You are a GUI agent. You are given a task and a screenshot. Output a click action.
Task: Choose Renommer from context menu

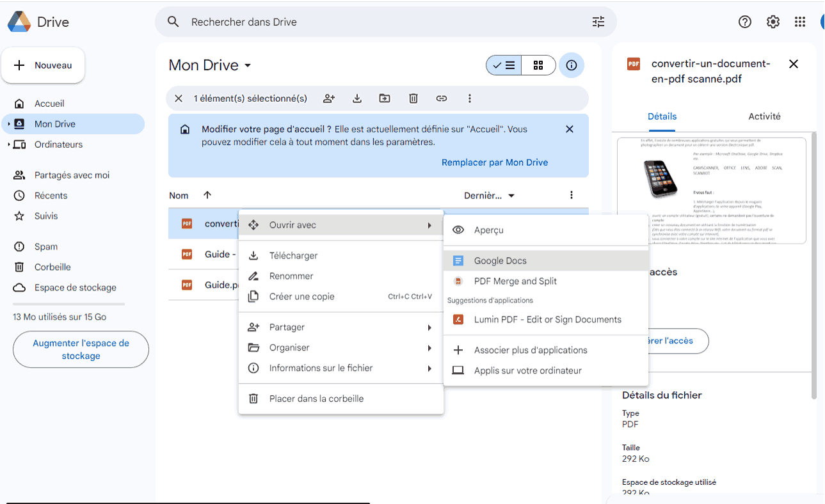click(x=340, y=276)
